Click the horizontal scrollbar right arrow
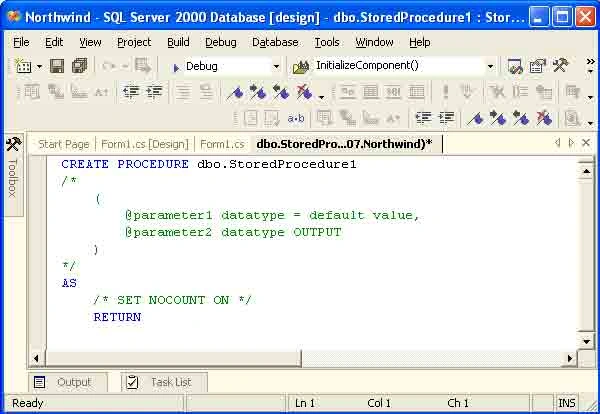600x414 pixels. point(570,359)
